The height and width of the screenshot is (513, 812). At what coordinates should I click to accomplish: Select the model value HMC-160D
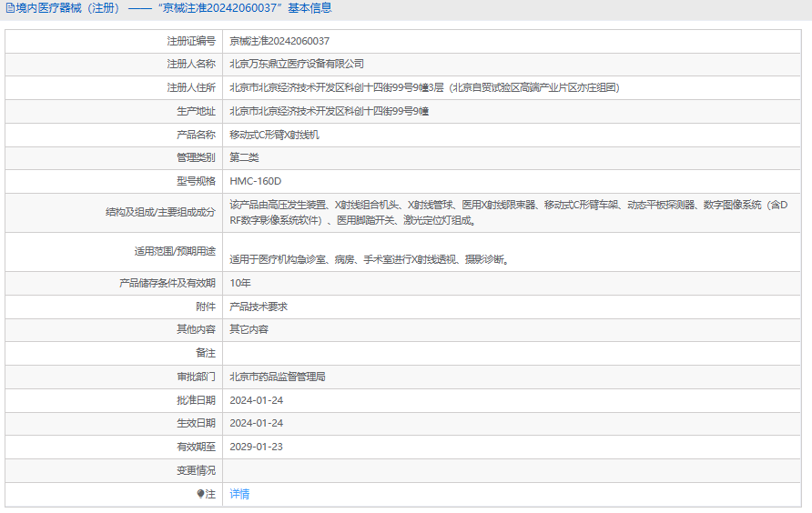tap(256, 182)
